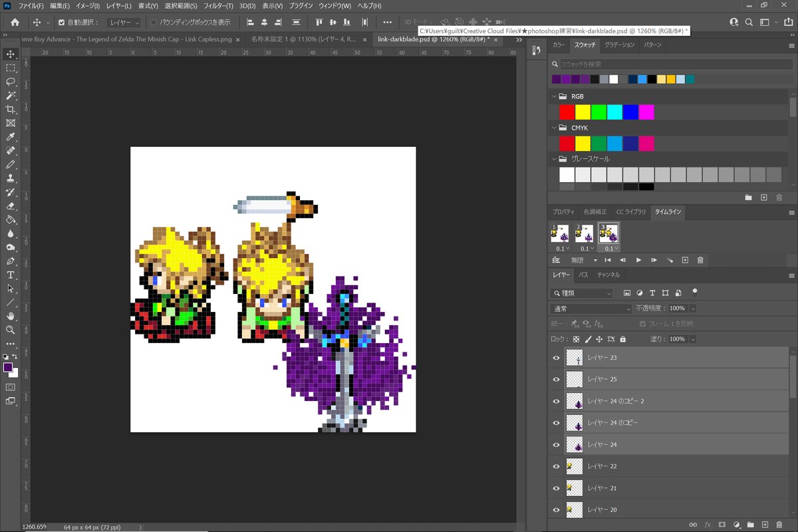
Task: Play the frame animation
Action: pos(638,260)
